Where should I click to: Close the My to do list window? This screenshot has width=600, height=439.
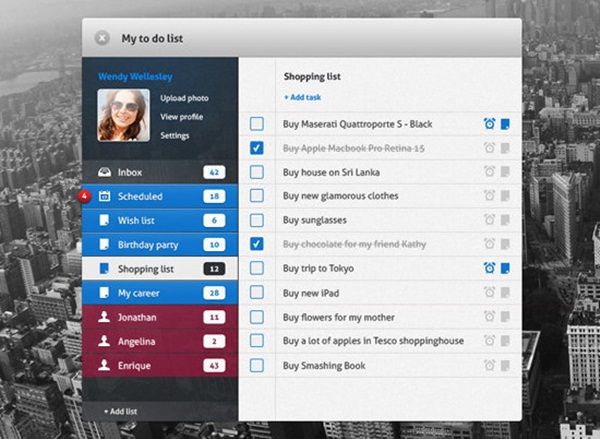102,38
